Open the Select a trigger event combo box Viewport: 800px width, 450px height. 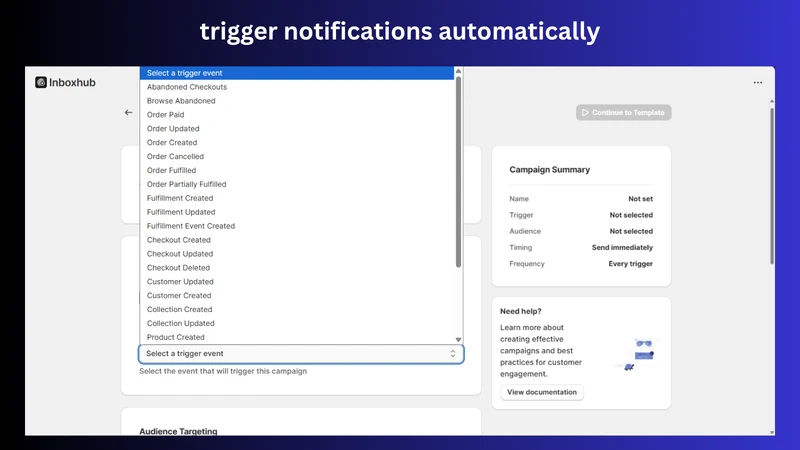point(301,354)
